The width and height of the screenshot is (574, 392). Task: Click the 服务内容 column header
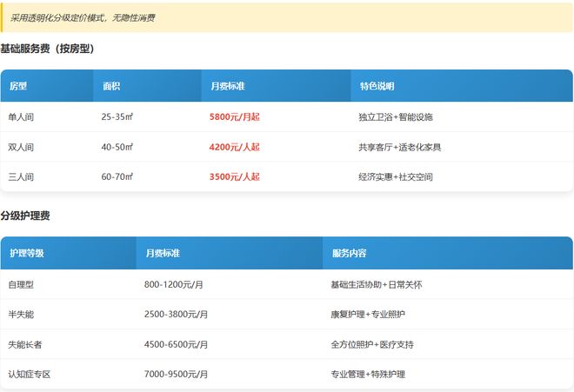pos(350,253)
